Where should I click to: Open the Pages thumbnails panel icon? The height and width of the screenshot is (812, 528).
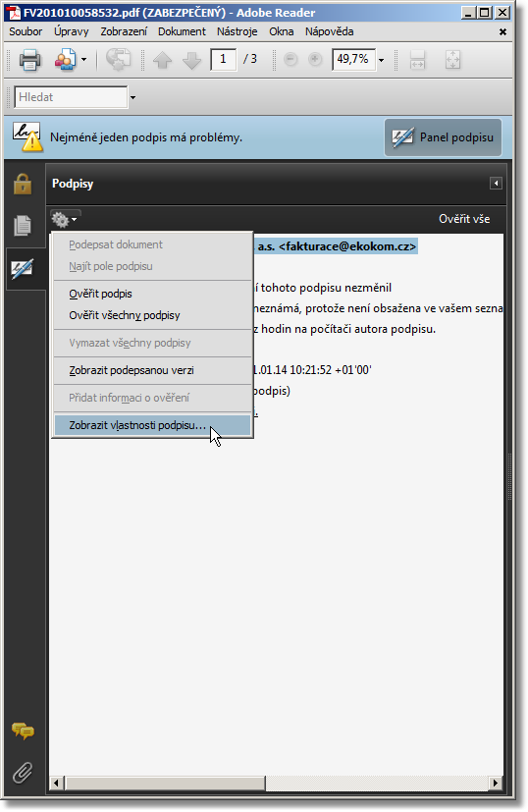pyautogui.click(x=23, y=225)
